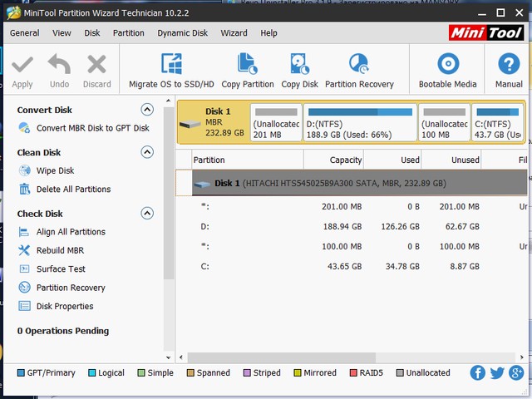Open the Copy Partition wizard
This screenshot has height=399, width=532.
tap(248, 65)
